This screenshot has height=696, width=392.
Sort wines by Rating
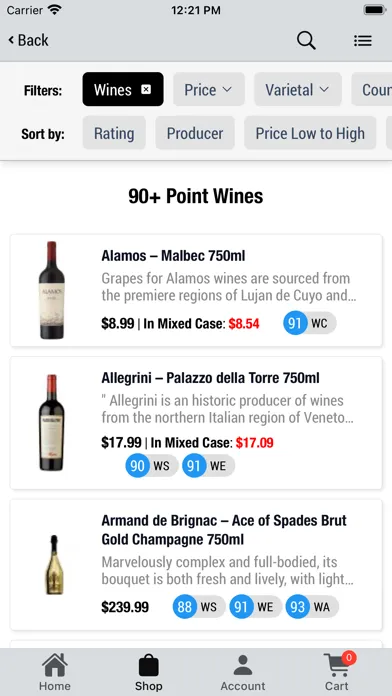pos(114,133)
